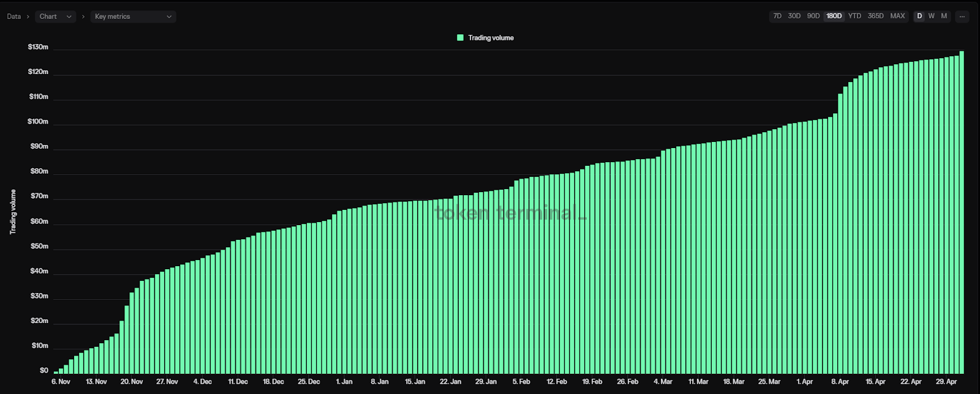
Task: Choose the 365D time range
Action: point(876,16)
